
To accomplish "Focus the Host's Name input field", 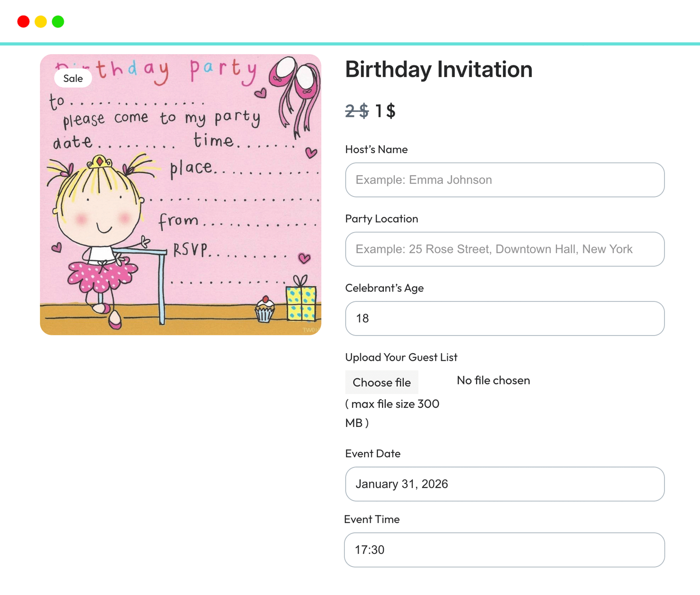I will (x=504, y=180).
